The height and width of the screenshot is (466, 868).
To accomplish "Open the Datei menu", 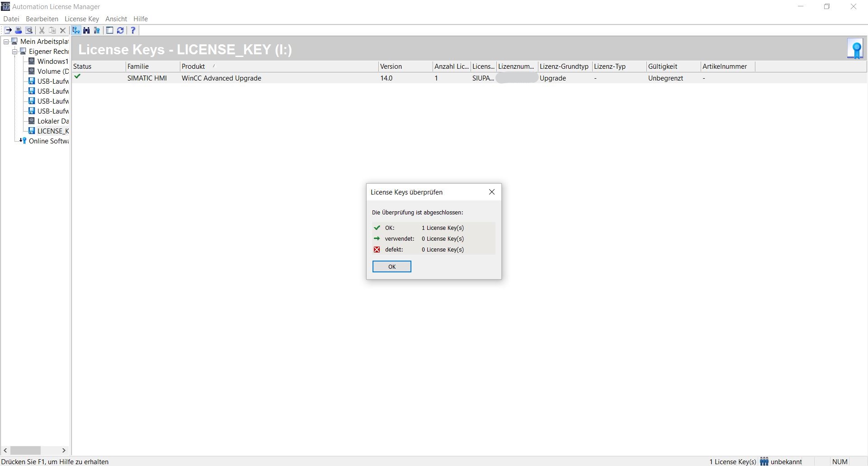I will point(11,19).
